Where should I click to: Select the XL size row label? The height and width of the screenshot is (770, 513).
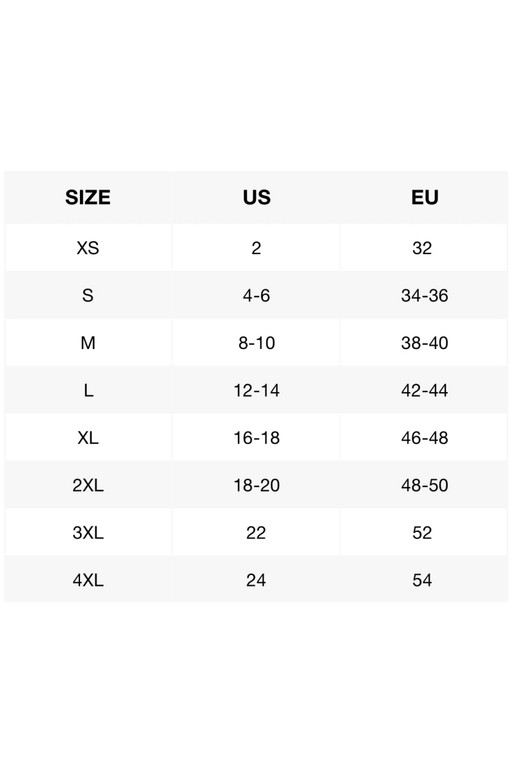click(x=88, y=438)
